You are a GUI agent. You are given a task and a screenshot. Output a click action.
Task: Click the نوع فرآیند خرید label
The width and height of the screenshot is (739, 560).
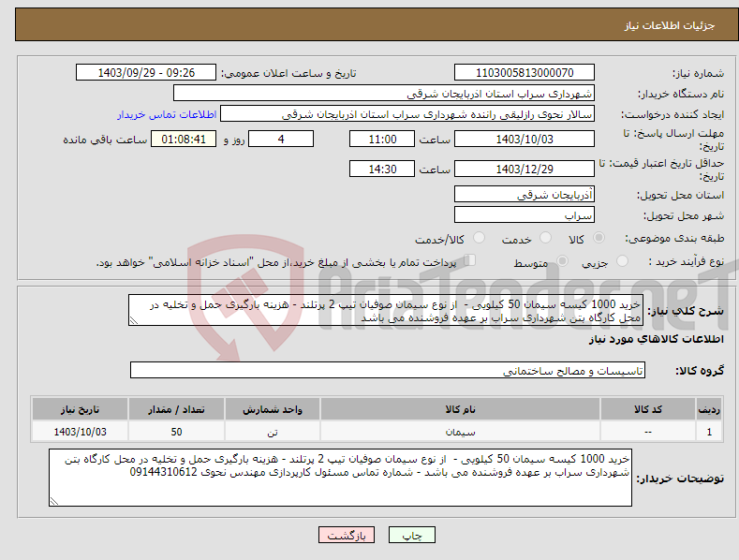coord(687,261)
